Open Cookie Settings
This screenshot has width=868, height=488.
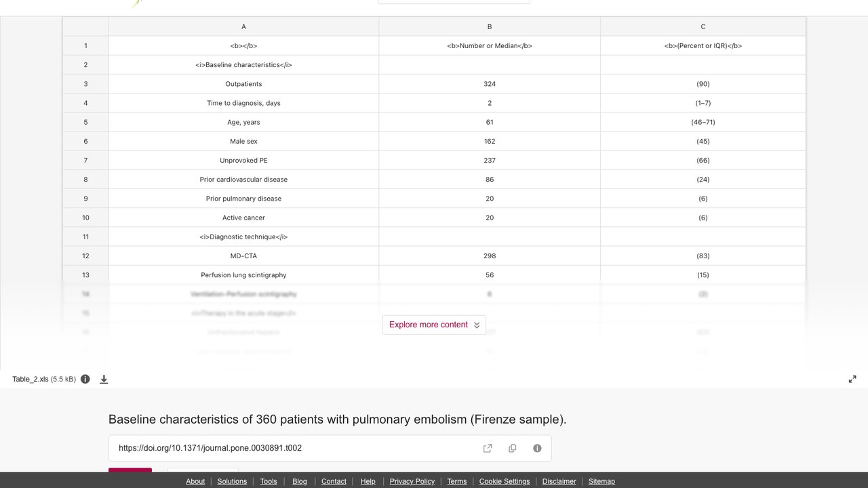tap(505, 481)
